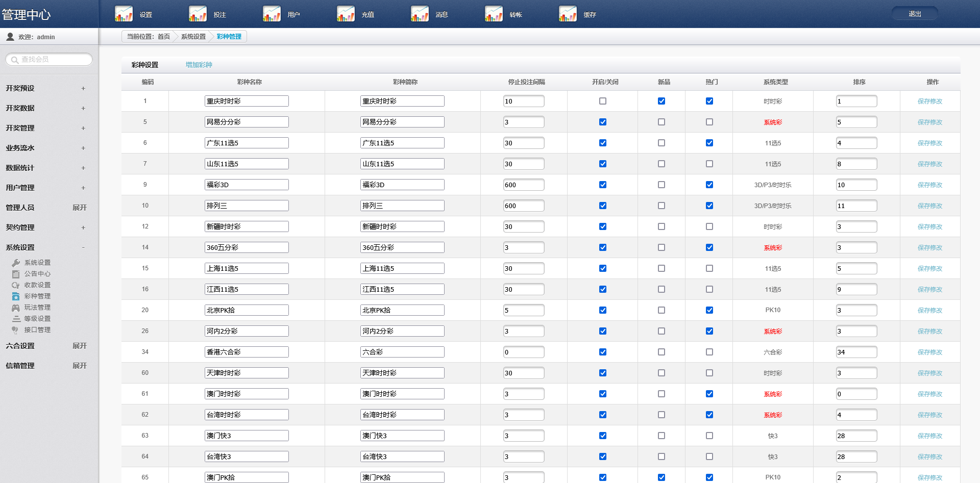Viewport: 980px width, 483px height.
Task: Click the 退出 logout button
Action: (915, 14)
